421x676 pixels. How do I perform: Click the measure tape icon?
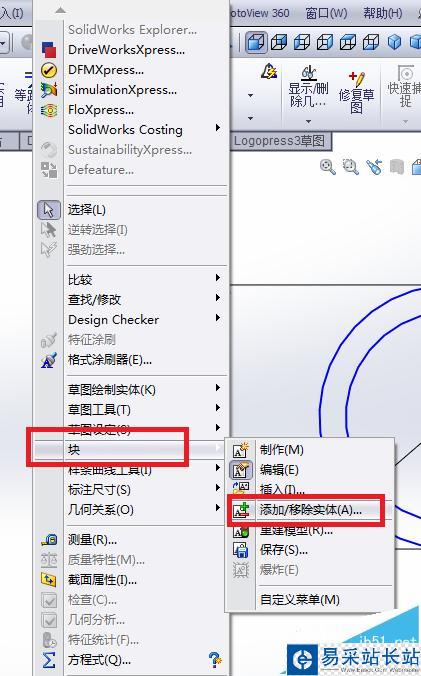point(49,539)
